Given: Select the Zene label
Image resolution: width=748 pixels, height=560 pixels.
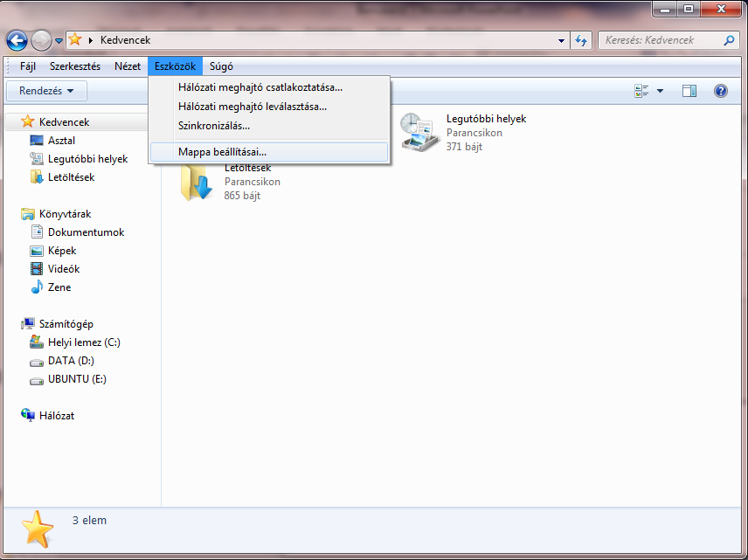Looking at the screenshot, I should click(x=59, y=287).
